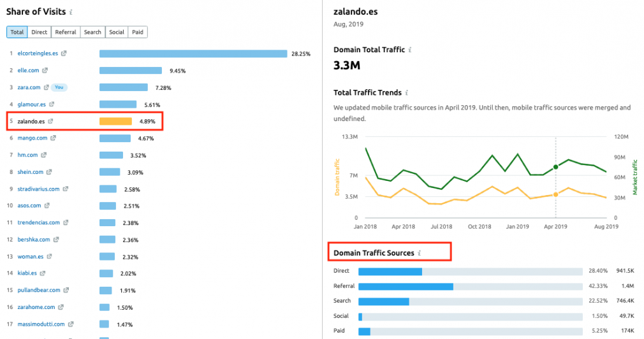Select the Total tab

(x=17, y=32)
